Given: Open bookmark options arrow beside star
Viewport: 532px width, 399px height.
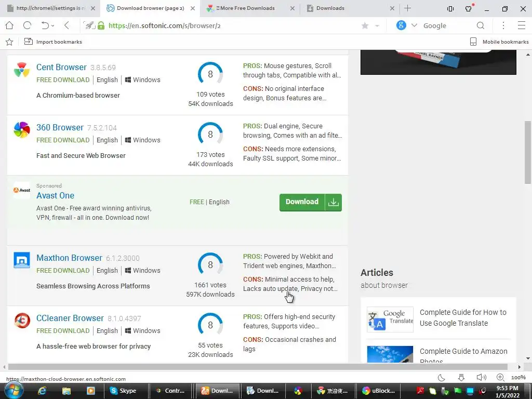Looking at the screenshot, I should (377, 26).
